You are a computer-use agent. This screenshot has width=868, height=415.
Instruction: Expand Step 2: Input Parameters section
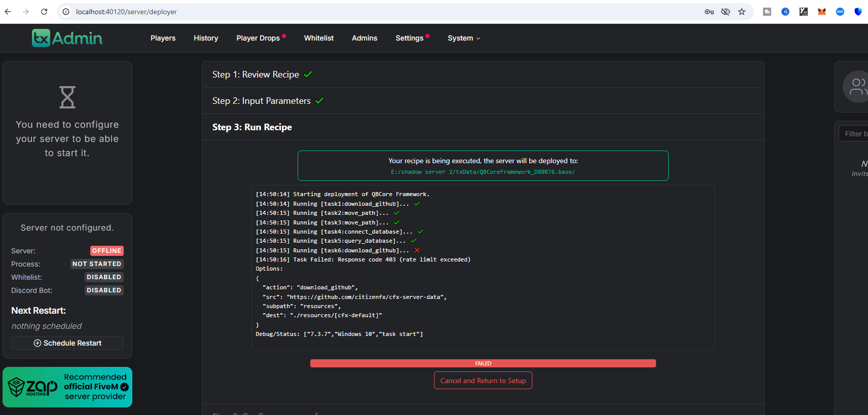pos(261,101)
